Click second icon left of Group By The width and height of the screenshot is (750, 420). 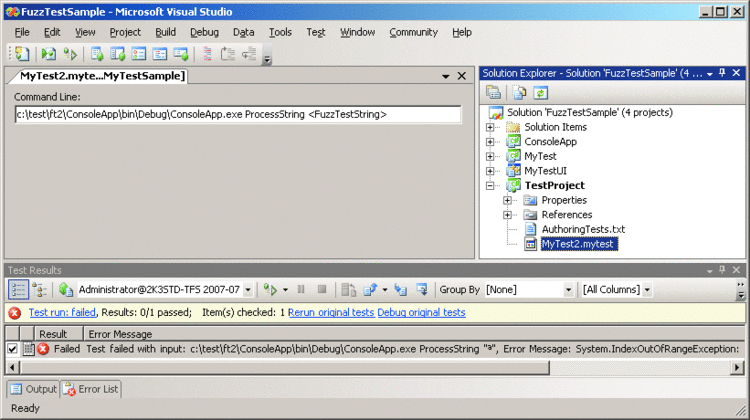(x=400, y=289)
